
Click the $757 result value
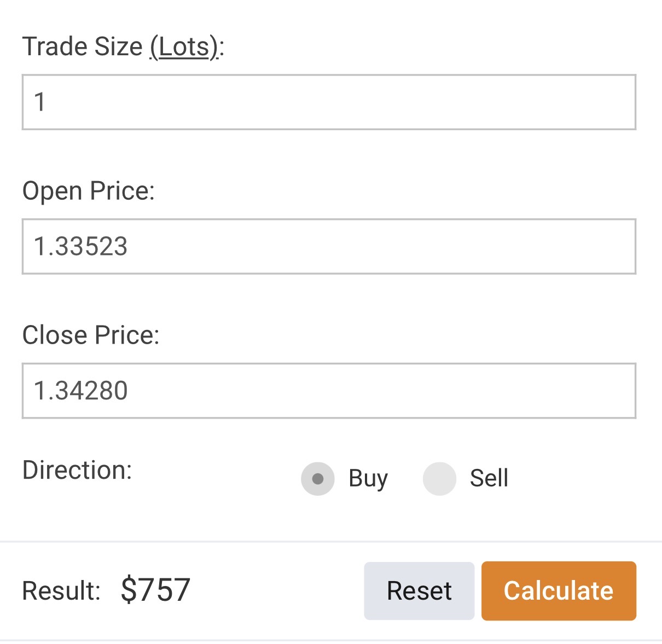155,590
